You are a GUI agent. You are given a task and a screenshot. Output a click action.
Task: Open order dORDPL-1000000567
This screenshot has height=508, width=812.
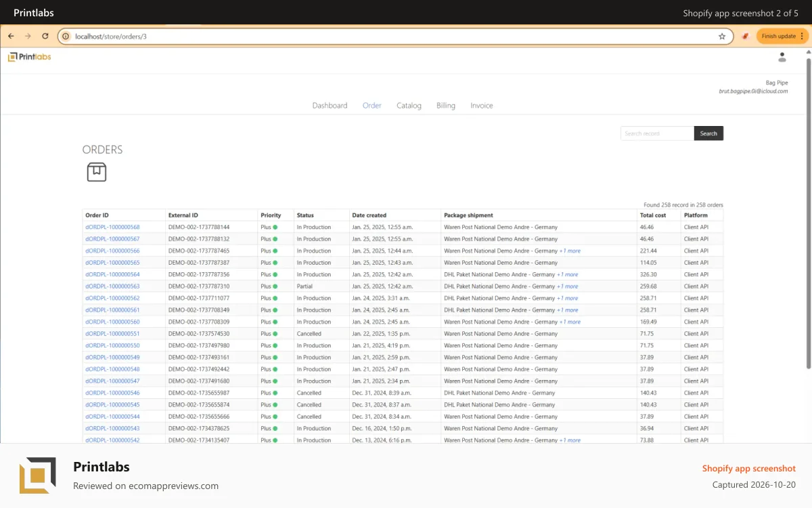point(112,239)
